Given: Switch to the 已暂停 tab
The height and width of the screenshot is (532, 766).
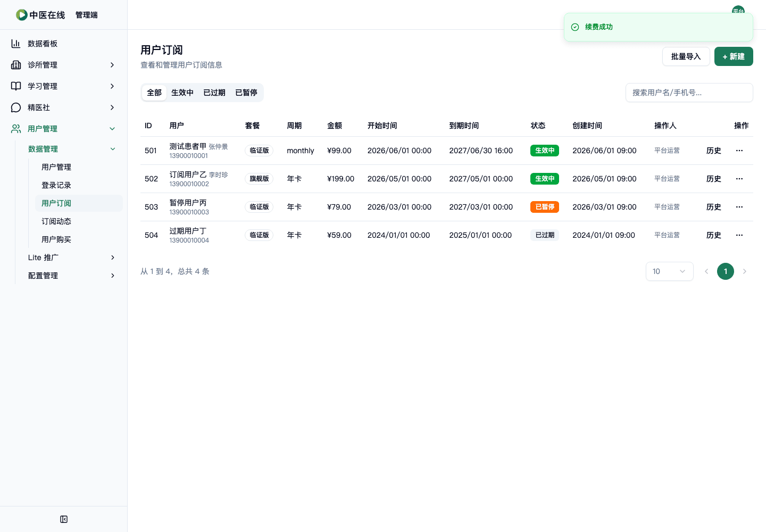Looking at the screenshot, I should (246, 93).
